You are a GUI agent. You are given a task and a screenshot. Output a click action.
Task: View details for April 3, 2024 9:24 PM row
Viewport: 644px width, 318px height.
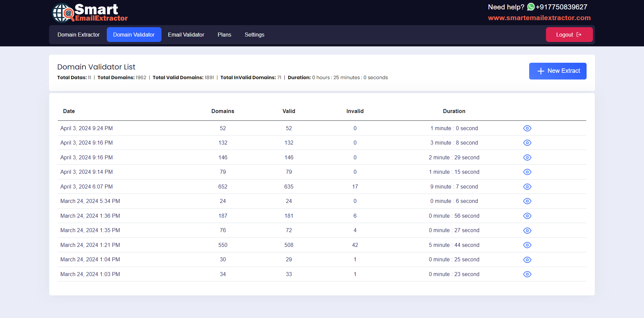coord(527,128)
